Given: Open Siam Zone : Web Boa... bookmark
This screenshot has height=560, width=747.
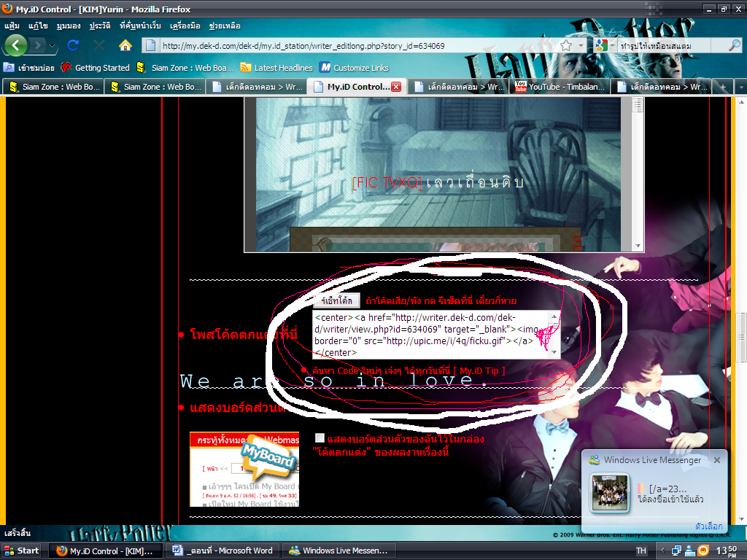Looking at the screenshot, I should [185, 68].
